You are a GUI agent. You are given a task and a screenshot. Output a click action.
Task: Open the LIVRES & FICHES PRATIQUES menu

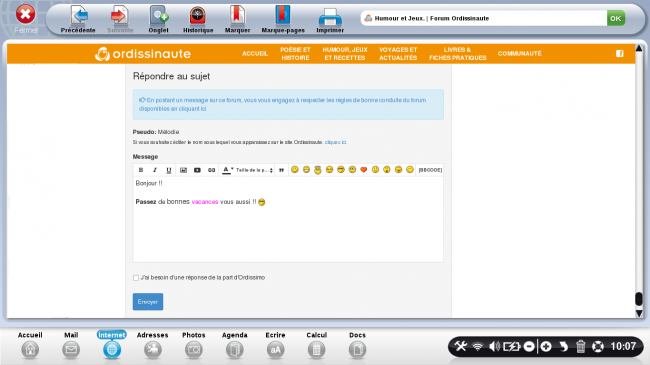click(457, 54)
